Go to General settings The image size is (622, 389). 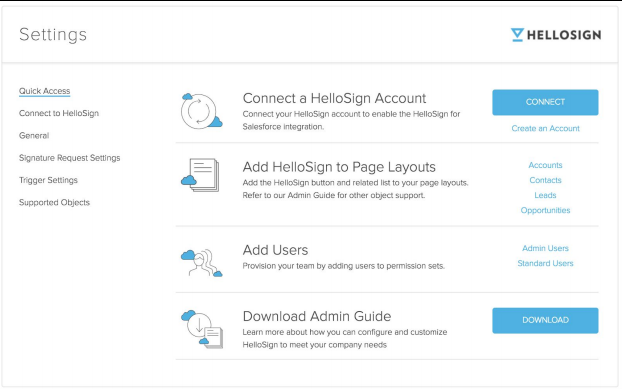34,135
